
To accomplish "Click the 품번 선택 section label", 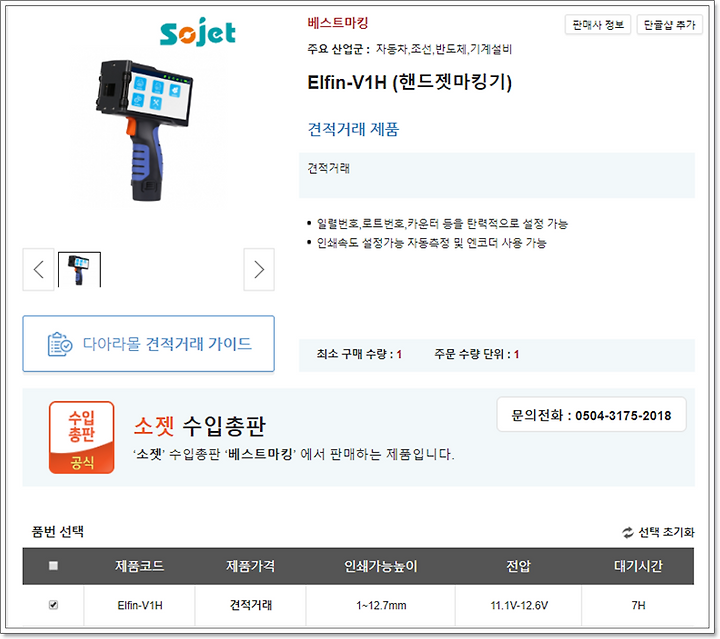I will pos(57,532).
